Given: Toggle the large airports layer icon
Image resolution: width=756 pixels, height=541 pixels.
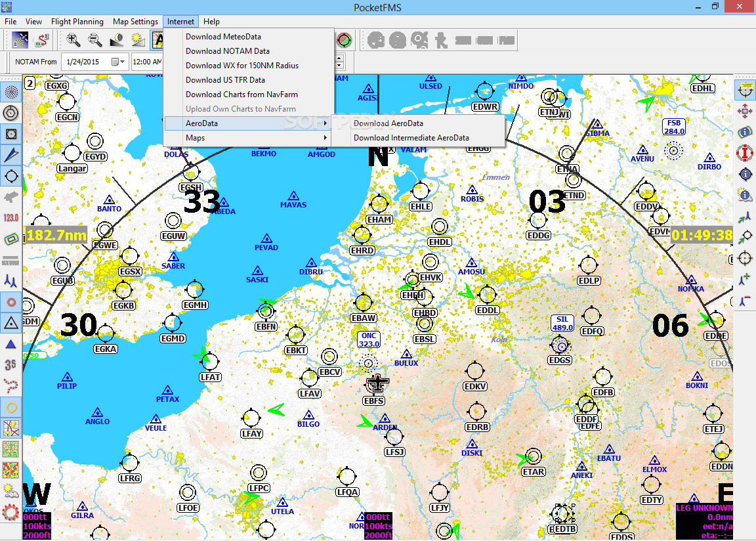Looking at the screenshot, I should [x=11, y=113].
